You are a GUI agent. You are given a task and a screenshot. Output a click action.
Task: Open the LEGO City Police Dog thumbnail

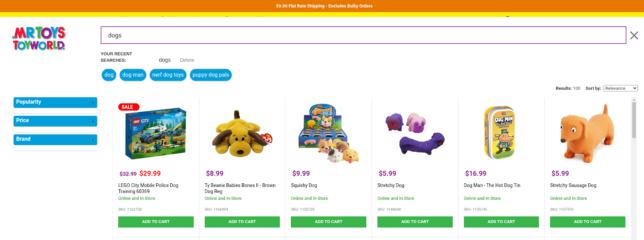click(x=156, y=133)
